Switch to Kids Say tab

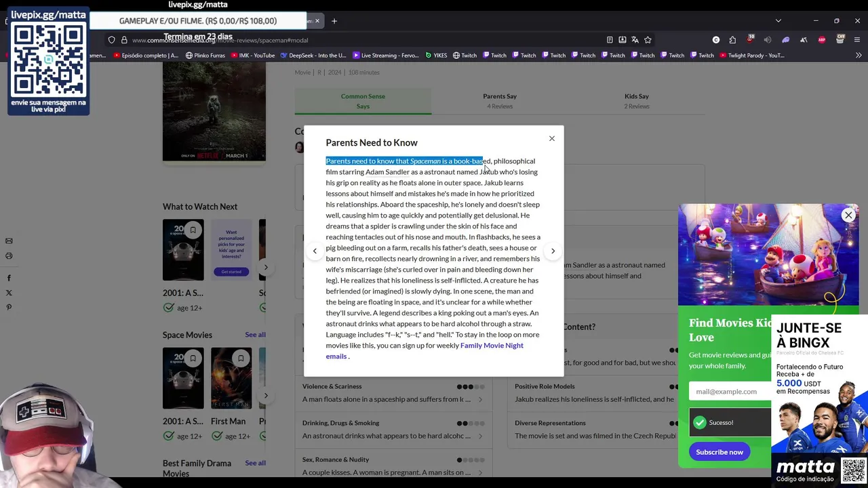[x=637, y=101]
